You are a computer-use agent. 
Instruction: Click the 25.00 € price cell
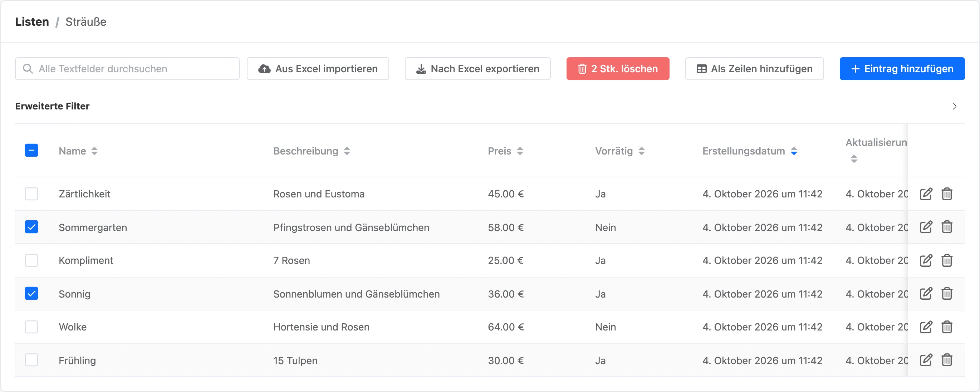coord(505,261)
